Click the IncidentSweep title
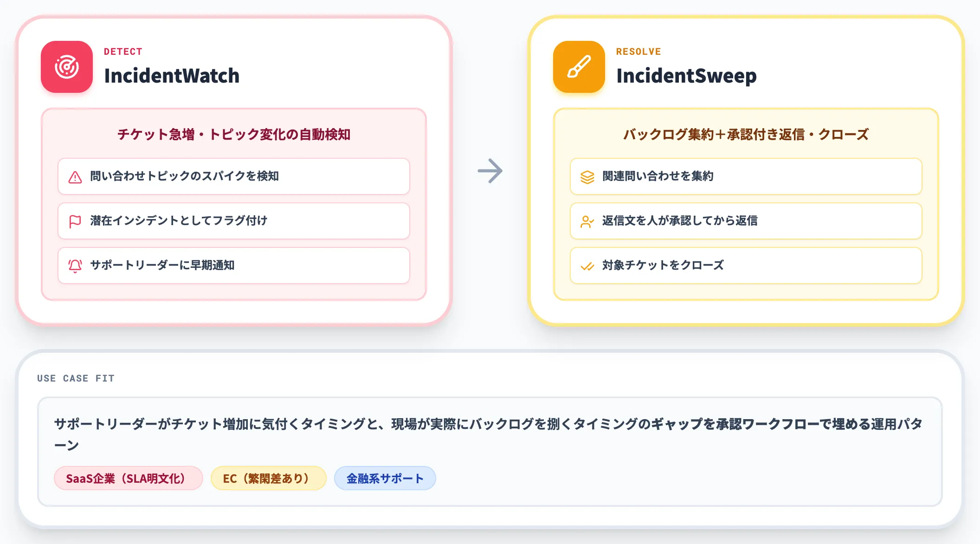 686,76
